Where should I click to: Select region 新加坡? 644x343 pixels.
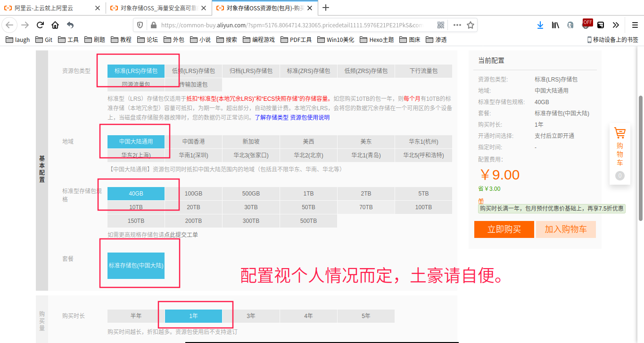[251, 141]
